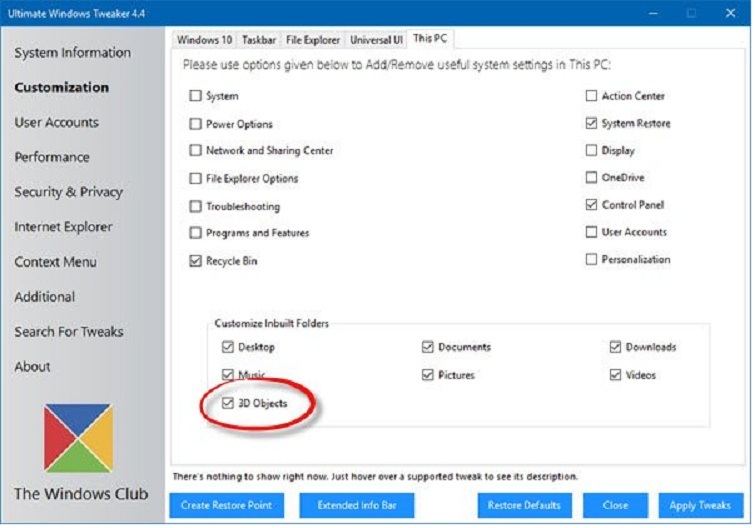
Task: Tick the Display checkbox
Action: pyautogui.click(x=591, y=150)
